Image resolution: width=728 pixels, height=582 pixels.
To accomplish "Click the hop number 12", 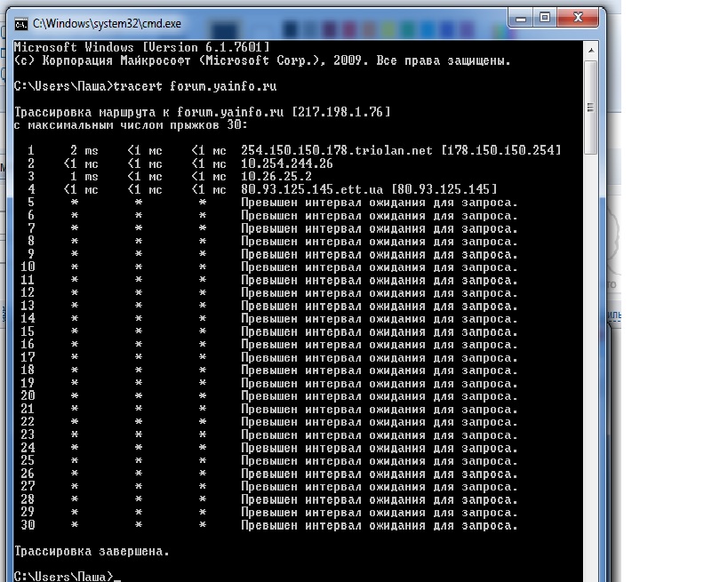I will pos(28,293).
